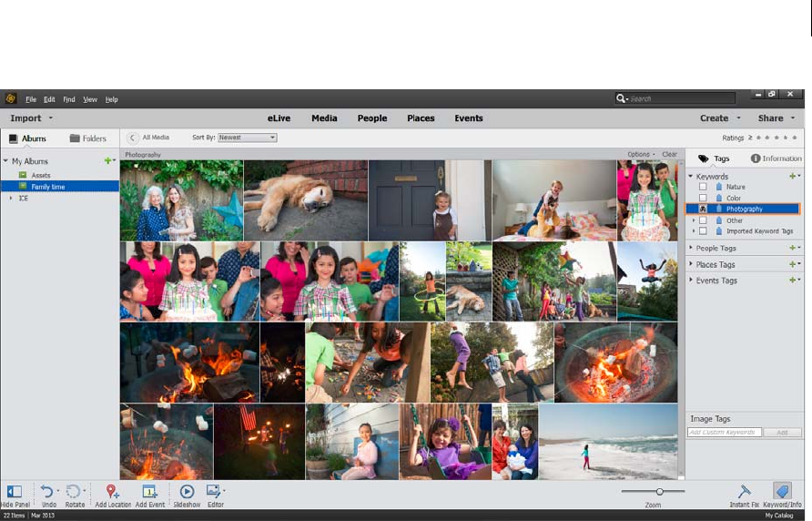Click the Undo icon
The width and height of the screenshot is (812, 521).
pos(47,491)
